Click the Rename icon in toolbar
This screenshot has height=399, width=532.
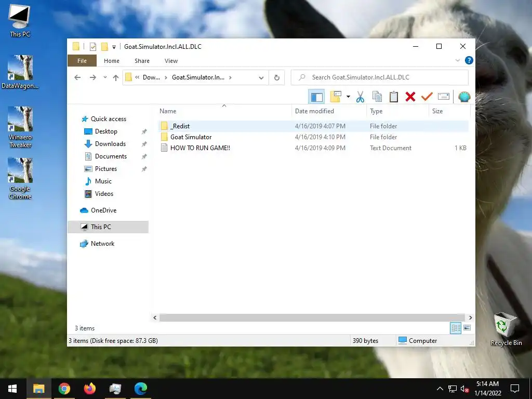tap(444, 97)
